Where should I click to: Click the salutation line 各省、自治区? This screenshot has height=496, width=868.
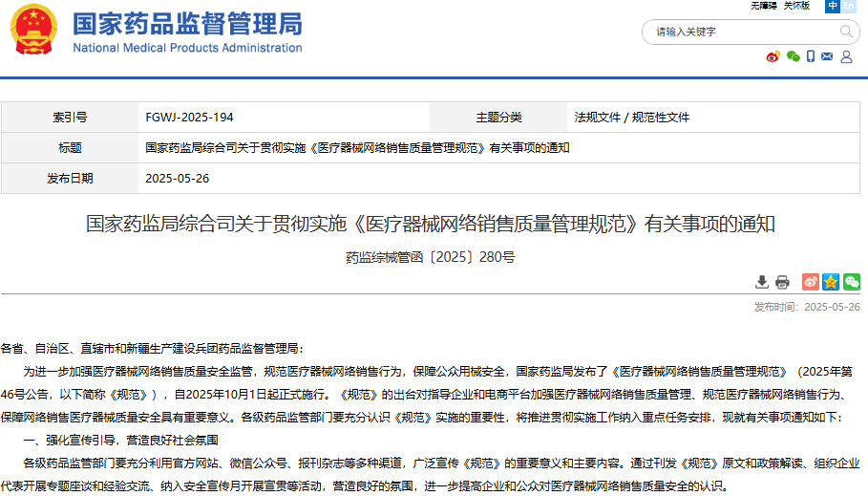152,349
